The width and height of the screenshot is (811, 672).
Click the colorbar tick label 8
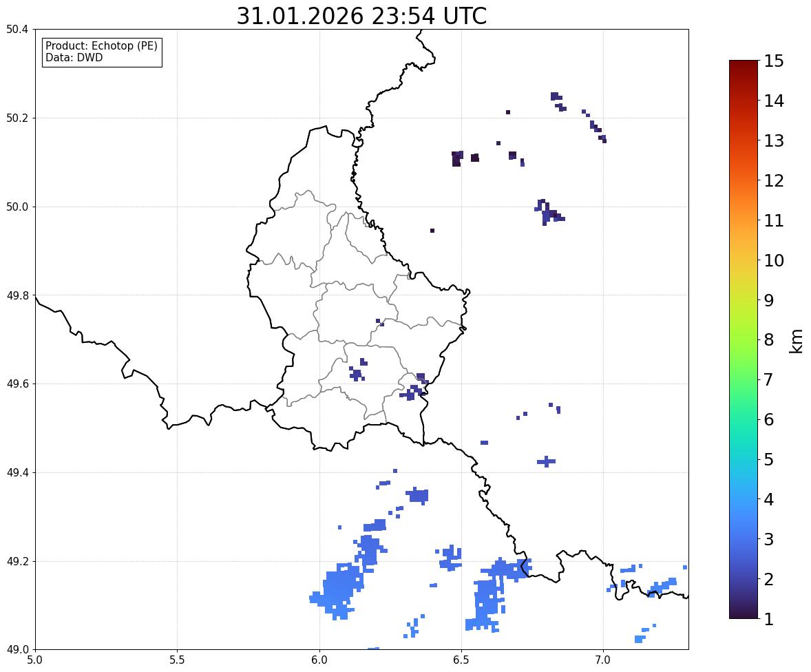pos(769,340)
